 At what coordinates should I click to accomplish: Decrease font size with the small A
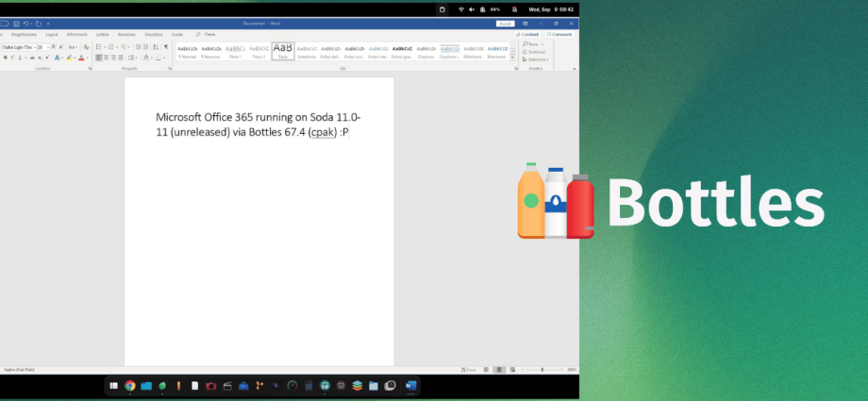coord(61,47)
